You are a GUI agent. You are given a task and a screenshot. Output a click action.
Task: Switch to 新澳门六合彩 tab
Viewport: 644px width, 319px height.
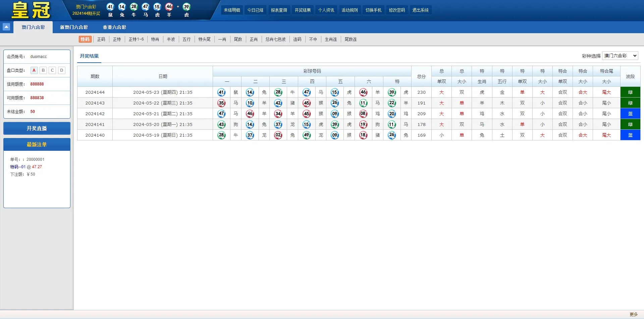coord(74,27)
